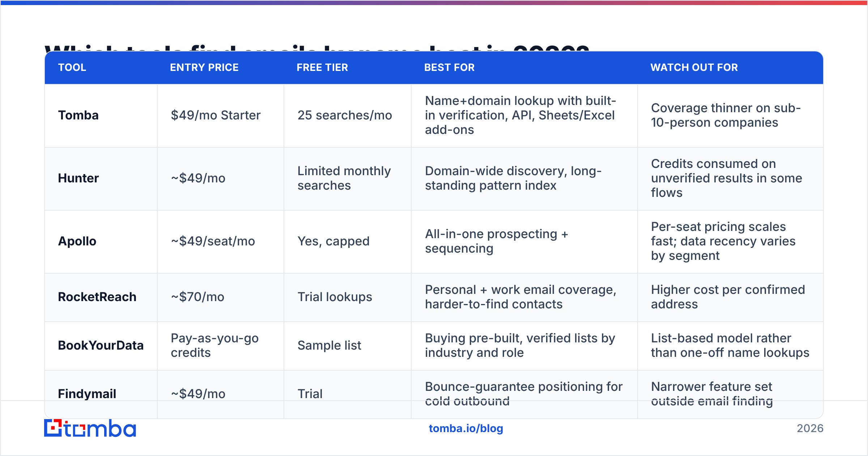Select the BookYourData tool name cell
Viewport: 868px width, 456px height.
(101, 345)
